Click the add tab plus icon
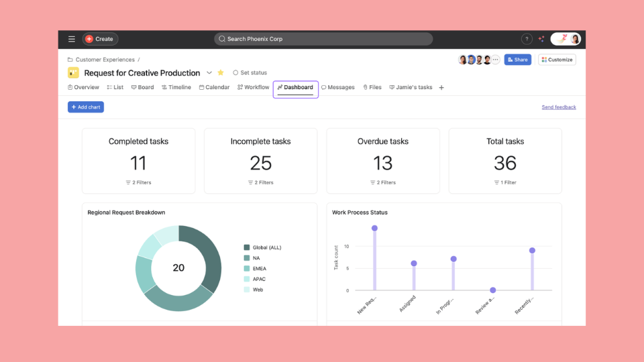Image resolution: width=644 pixels, height=362 pixels. [441, 88]
